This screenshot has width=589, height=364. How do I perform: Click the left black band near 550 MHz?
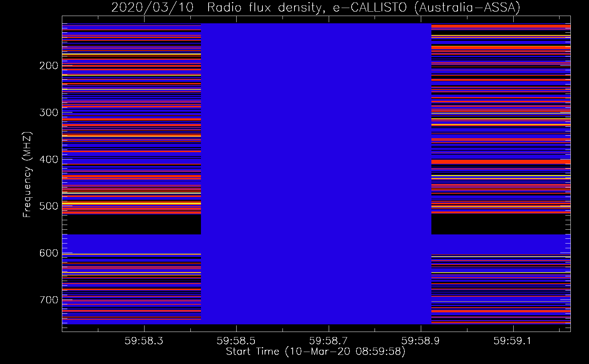pos(131,224)
